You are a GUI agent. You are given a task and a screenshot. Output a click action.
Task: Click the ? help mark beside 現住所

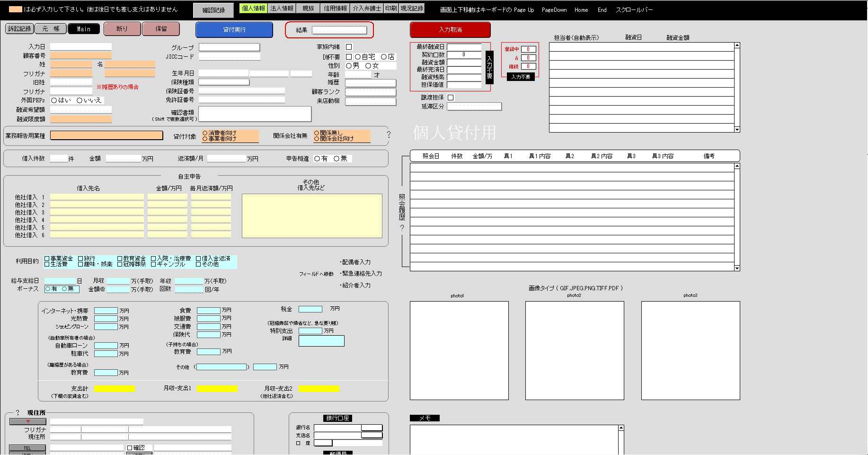(18, 412)
